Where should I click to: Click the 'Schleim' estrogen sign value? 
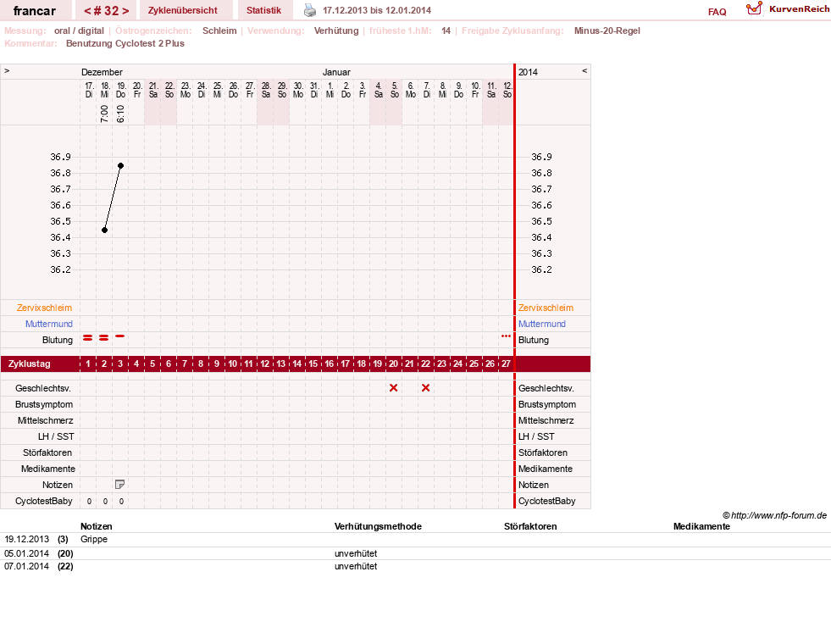click(219, 31)
